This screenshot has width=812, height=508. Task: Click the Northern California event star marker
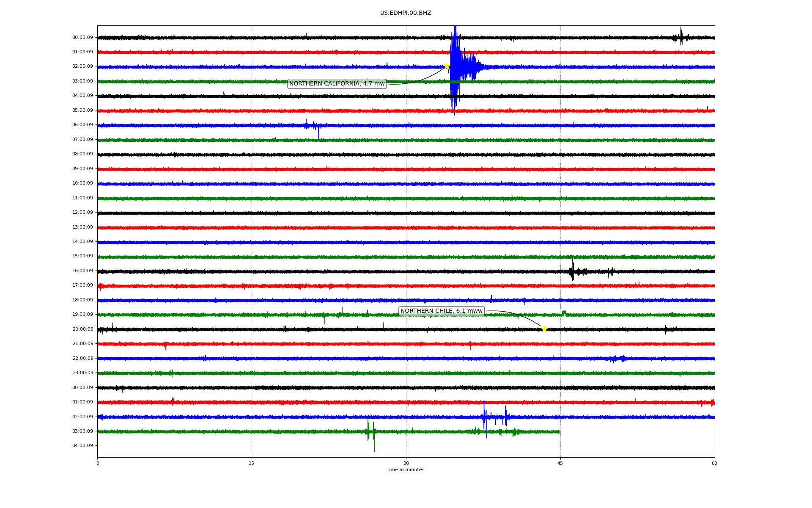(446, 66)
